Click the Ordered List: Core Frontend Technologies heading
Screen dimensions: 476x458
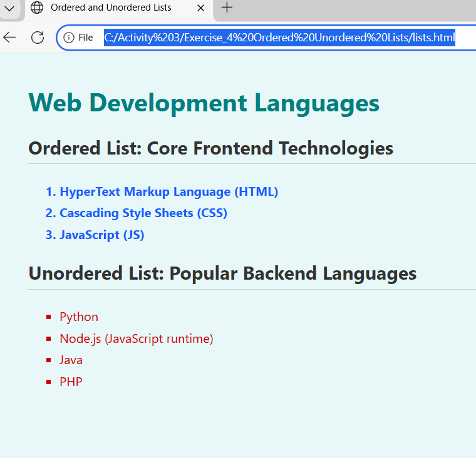(x=210, y=148)
